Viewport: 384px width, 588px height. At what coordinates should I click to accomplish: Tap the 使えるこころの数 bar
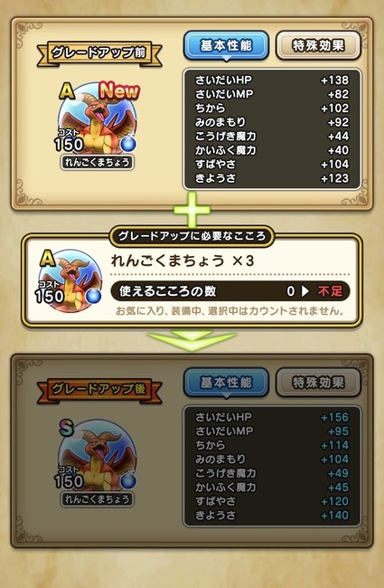tap(230, 291)
